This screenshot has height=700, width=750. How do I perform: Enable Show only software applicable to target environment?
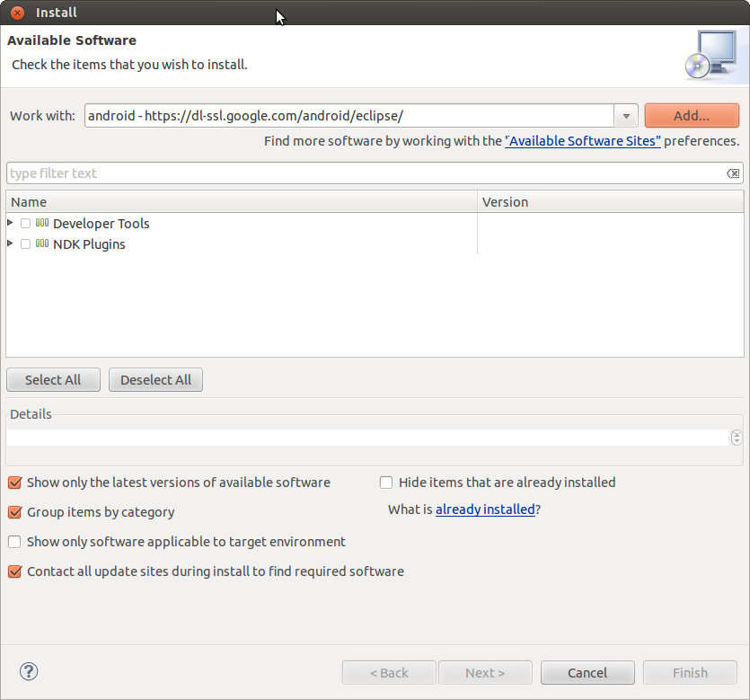14,542
